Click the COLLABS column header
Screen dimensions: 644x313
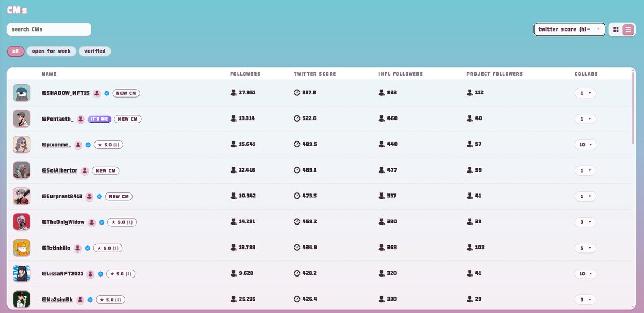point(586,74)
